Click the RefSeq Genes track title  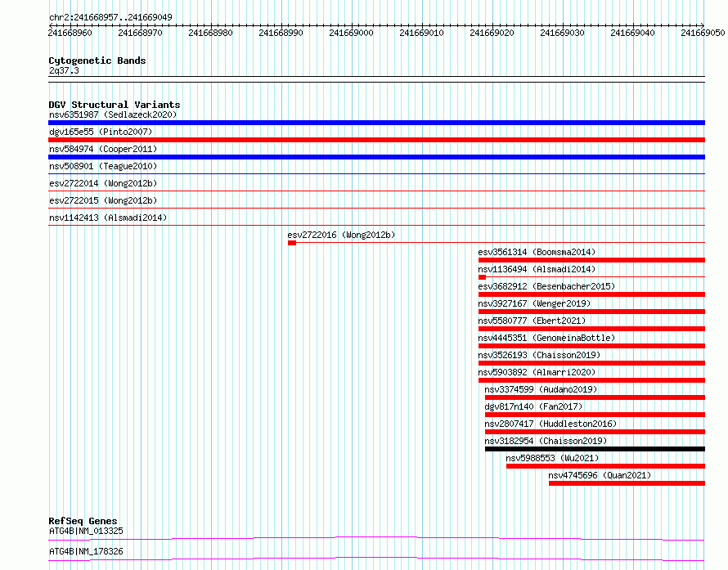[83, 521]
